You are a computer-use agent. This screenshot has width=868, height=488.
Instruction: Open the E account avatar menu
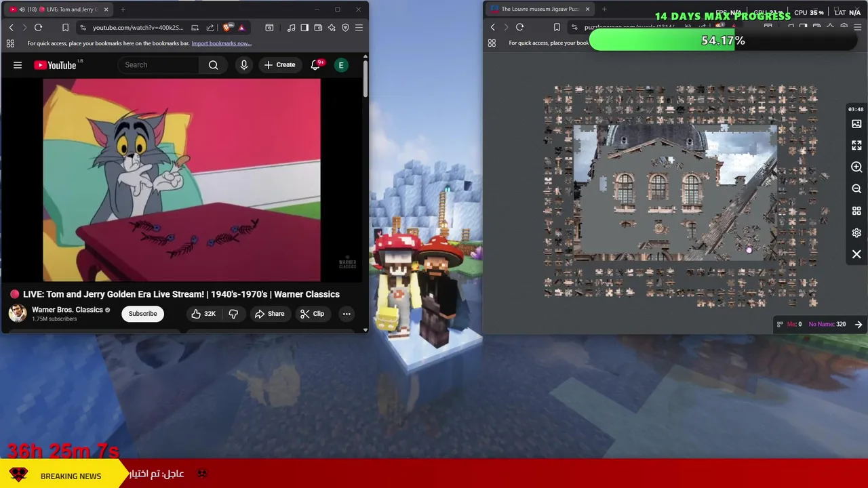coord(341,65)
